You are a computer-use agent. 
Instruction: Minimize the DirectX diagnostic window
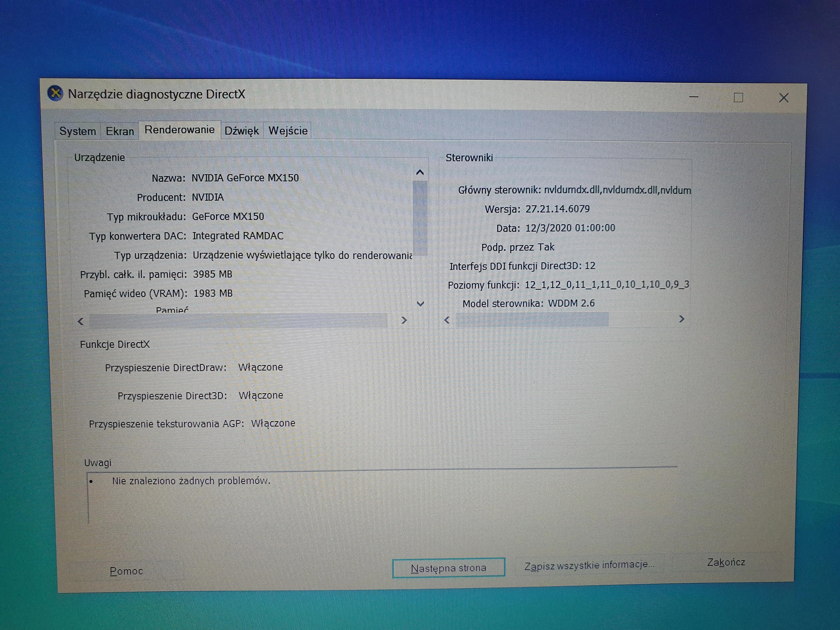[694, 97]
